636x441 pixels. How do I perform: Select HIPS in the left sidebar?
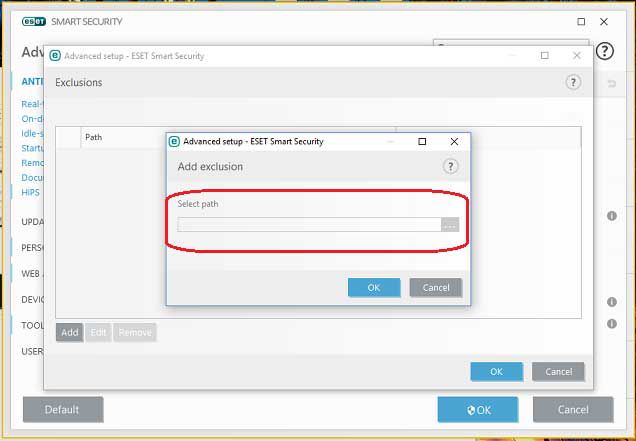coord(31,191)
